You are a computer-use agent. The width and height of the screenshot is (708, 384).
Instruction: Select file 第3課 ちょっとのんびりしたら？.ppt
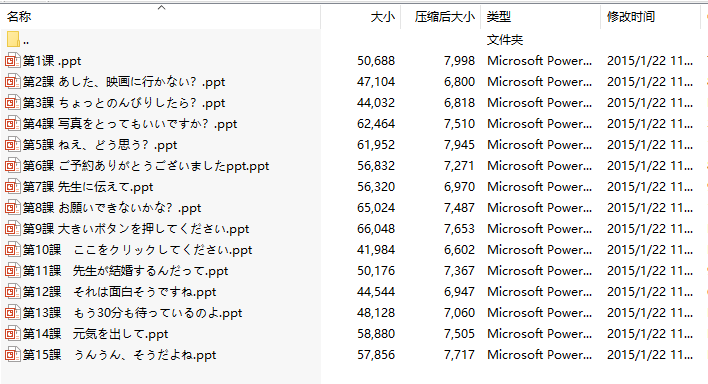(x=124, y=103)
